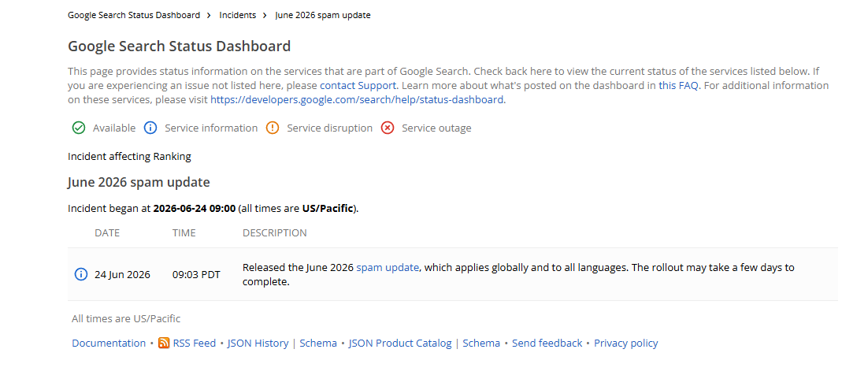Open the JSON History link
868x390 pixels.
(x=258, y=343)
